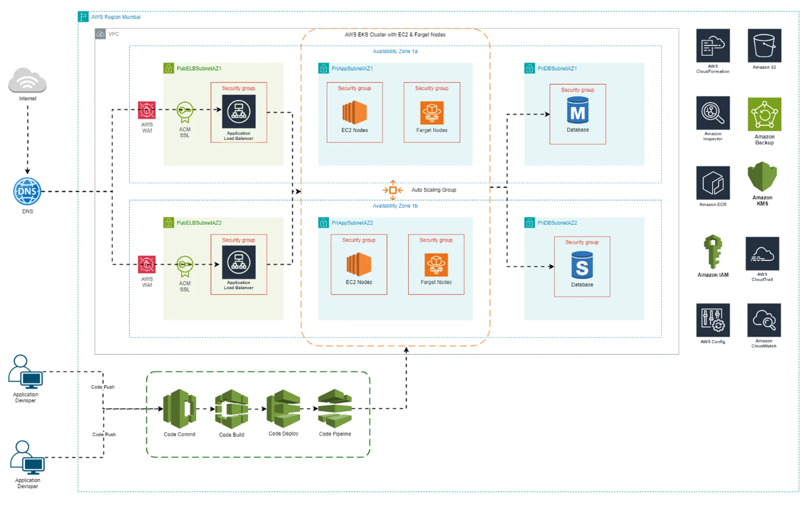Select the lower Application Devloper icon
The width and height of the screenshot is (812, 509).
point(27,458)
